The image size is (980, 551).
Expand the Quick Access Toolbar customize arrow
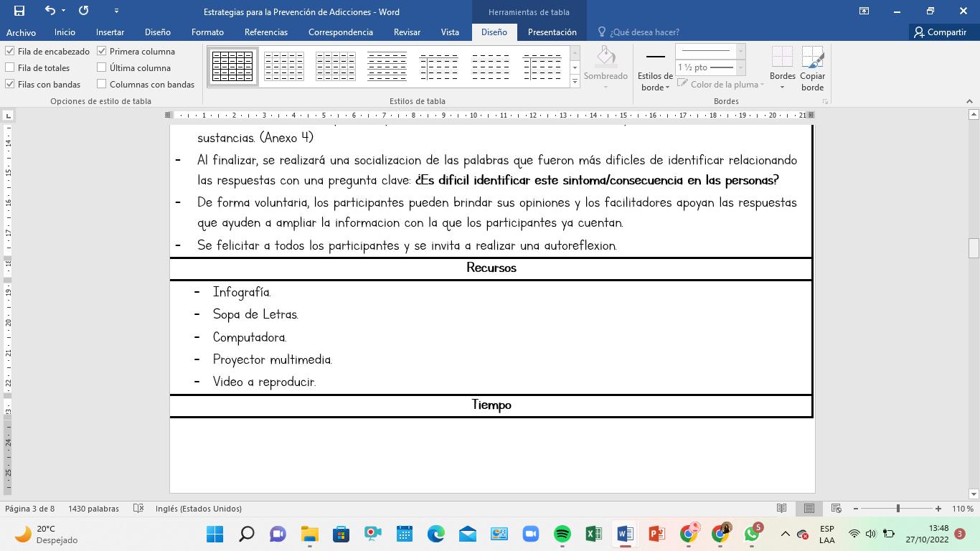pyautogui.click(x=116, y=11)
